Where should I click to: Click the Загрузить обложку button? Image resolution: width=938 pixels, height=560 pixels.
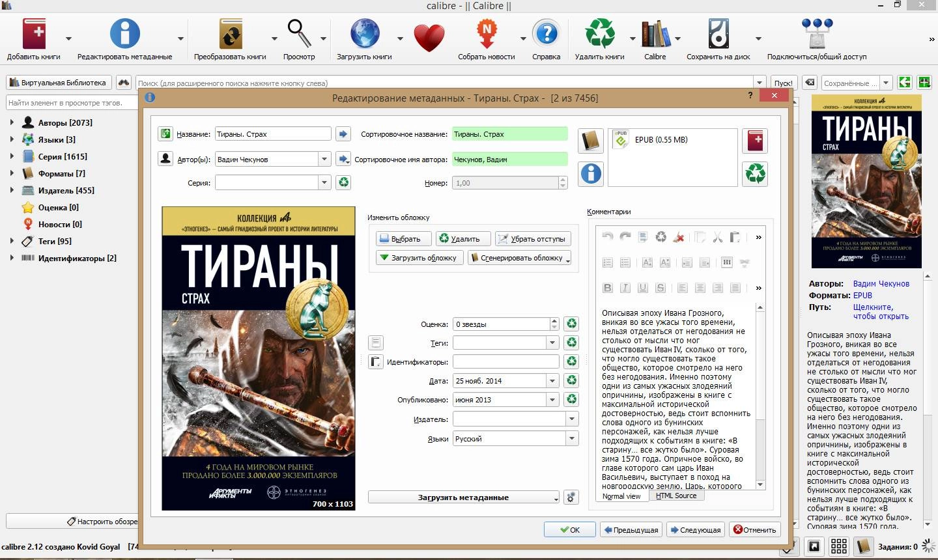pyautogui.click(x=419, y=258)
